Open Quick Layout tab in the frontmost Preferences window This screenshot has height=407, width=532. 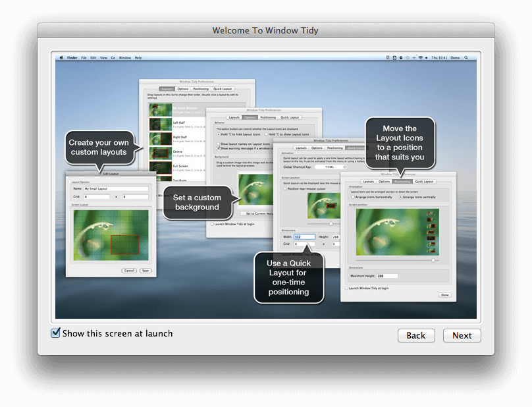point(424,182)
